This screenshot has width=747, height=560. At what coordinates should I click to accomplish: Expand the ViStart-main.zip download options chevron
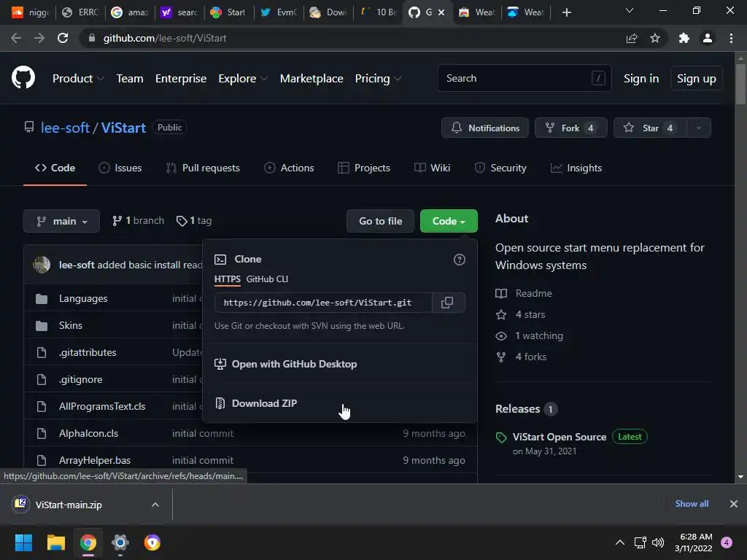pyautogui.click(x=155, y=505)
